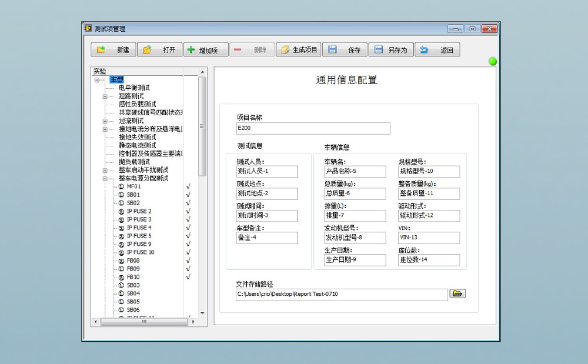Screen dimensions: 588x364
Task: Click the 生成项目 (Generate project) button
Action: click(298, 50)
